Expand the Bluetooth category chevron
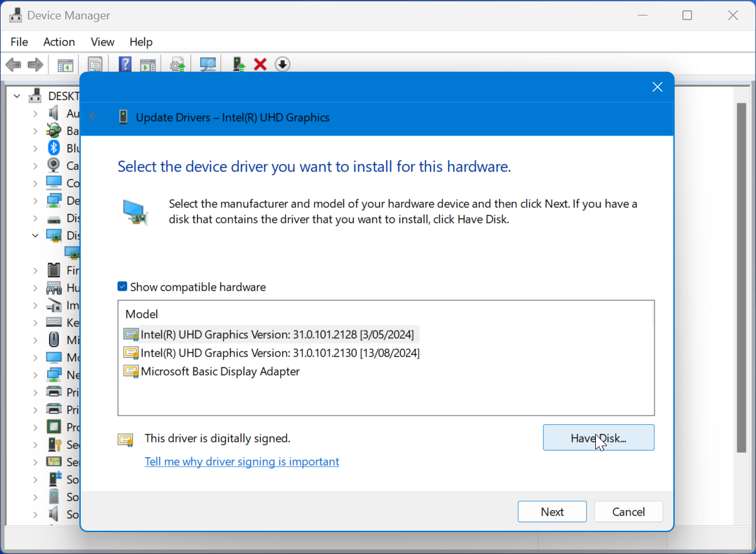Image resolution: width=756 pixels, height=554 pixels. pos(36,149)
